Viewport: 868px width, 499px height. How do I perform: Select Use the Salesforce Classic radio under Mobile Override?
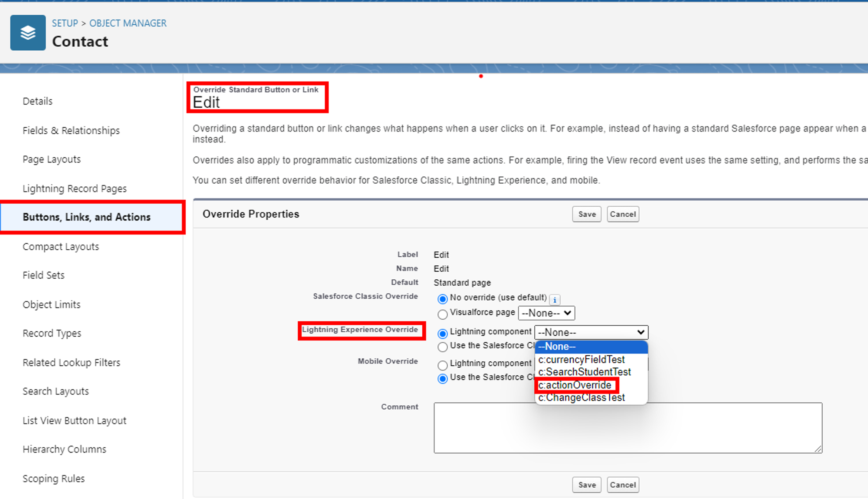443,379
